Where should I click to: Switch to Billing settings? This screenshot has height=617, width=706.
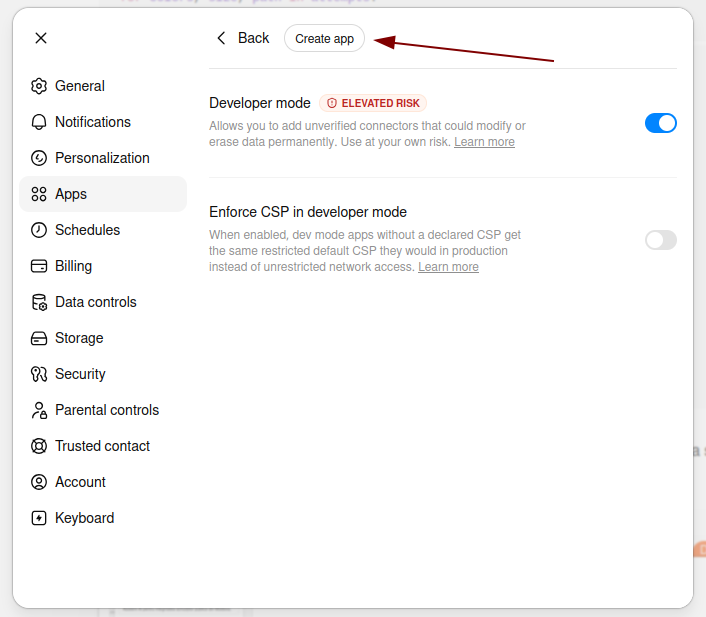103,266
